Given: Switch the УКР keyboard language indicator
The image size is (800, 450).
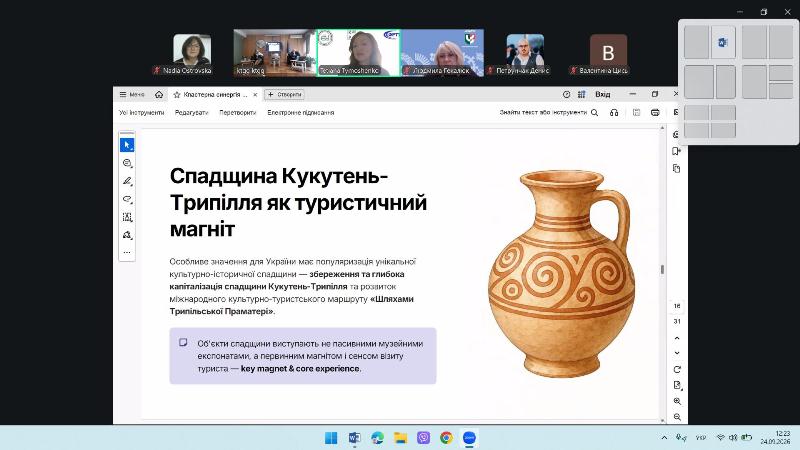Looking at the screenshot, I should pos(701,438).
